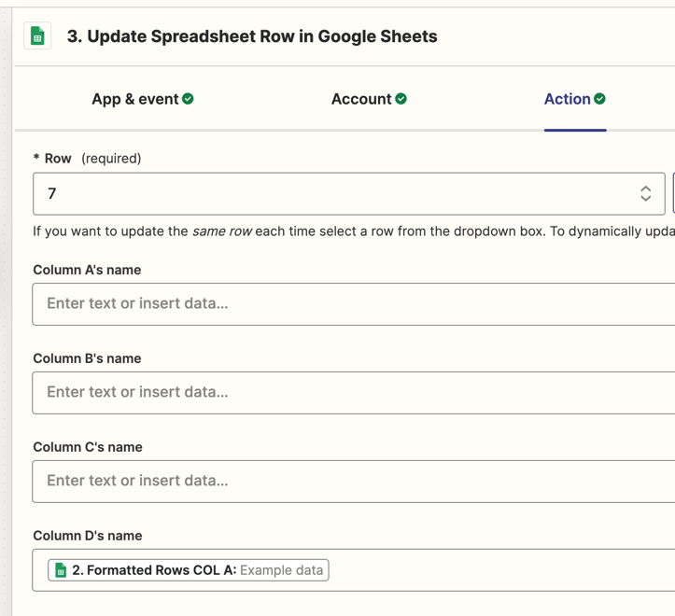Click the Column C's name label
The image size is (675, 616).
(88, 447)
